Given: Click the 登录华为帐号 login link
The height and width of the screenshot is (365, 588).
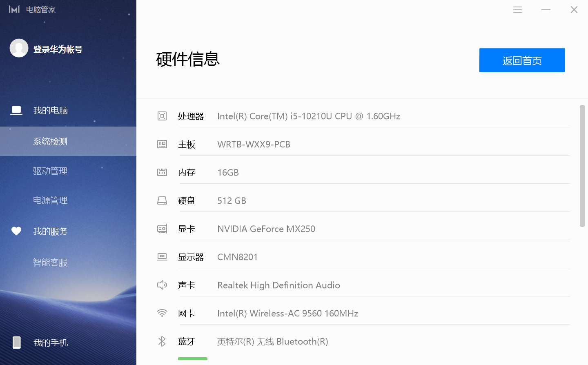Looking at the screenshot, I should click(58, 49).
